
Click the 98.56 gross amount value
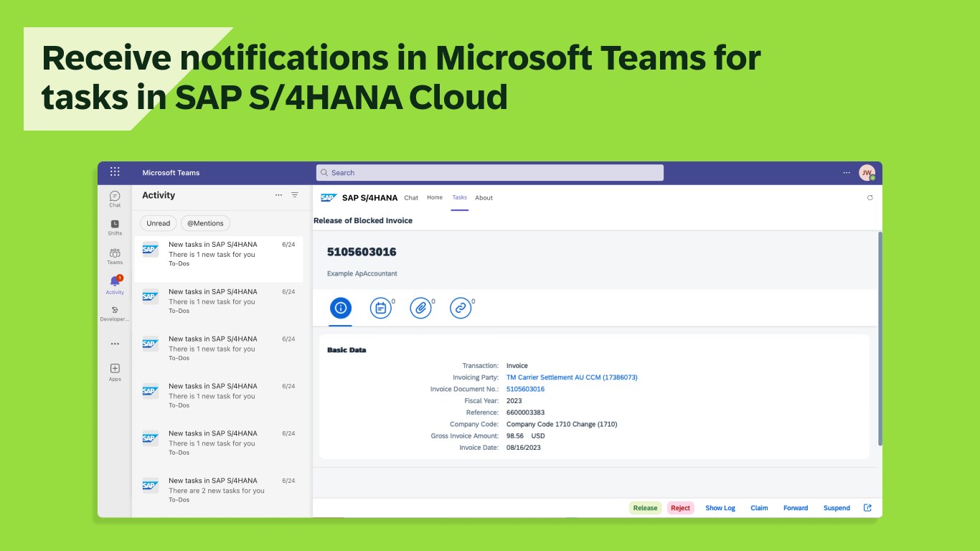click(x=515, y=435)
